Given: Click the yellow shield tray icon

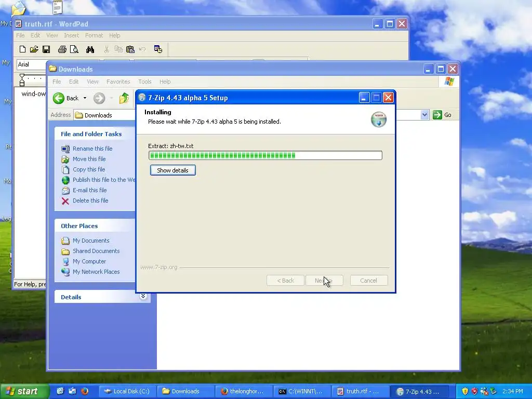Looking at the screenshot, I should [x=465, y=392].
